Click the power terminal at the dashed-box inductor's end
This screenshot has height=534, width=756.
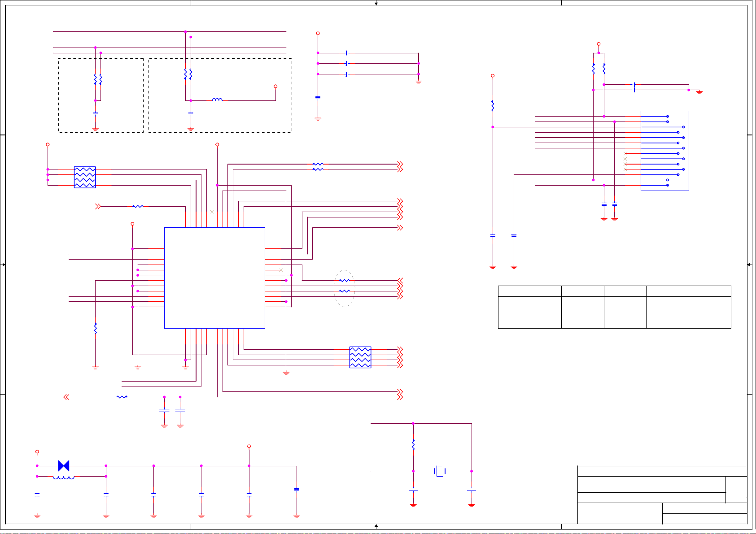275,86
